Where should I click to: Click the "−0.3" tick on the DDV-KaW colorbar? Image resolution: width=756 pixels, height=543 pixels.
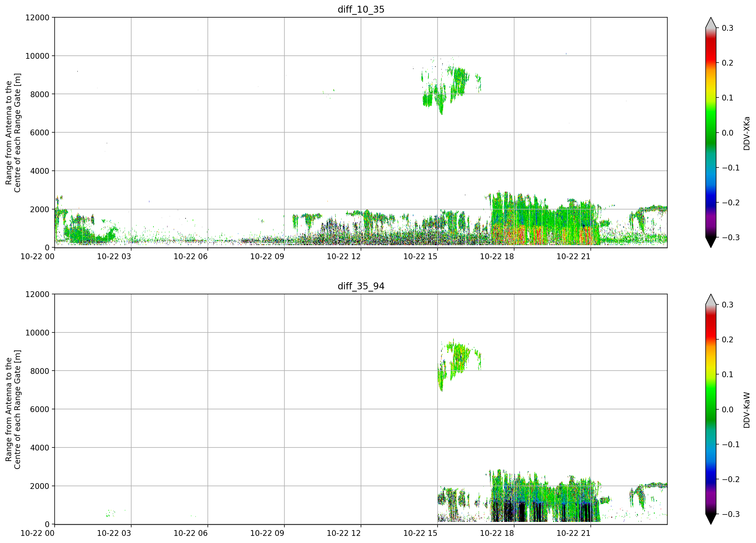pos(731,514)
